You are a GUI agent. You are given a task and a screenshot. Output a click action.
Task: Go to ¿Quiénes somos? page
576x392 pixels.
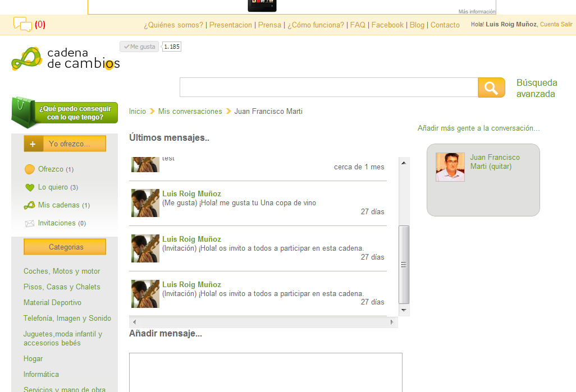pos(173,25)
